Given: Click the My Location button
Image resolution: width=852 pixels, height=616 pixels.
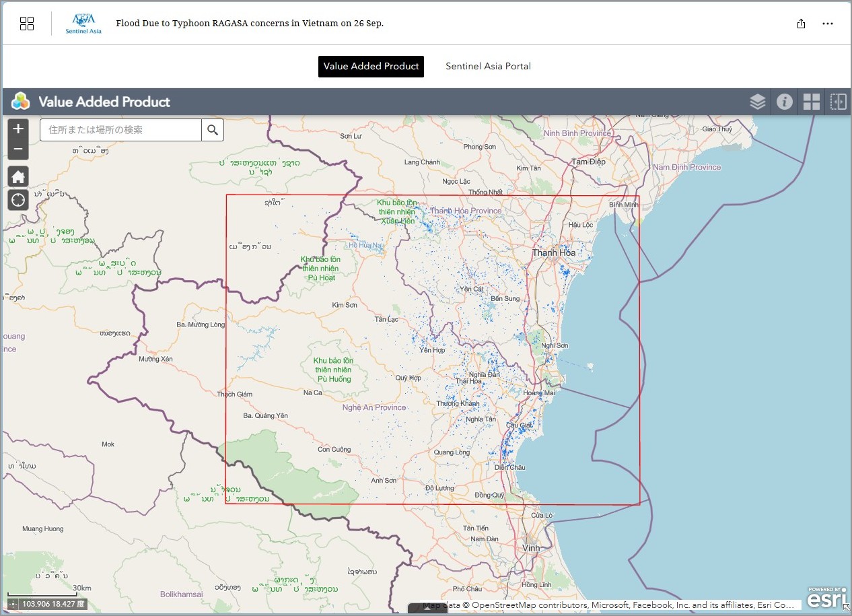Looking at the screenshot, I should [18, 200].
